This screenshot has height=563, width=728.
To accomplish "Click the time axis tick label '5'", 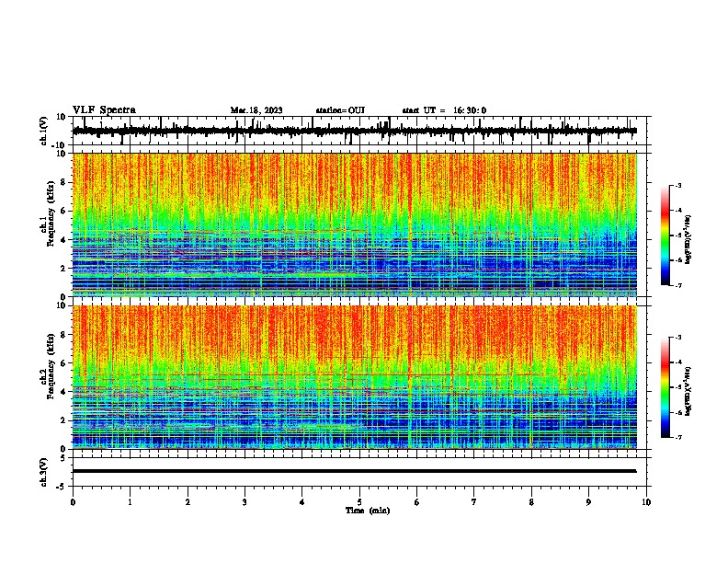I will point(359,502).
